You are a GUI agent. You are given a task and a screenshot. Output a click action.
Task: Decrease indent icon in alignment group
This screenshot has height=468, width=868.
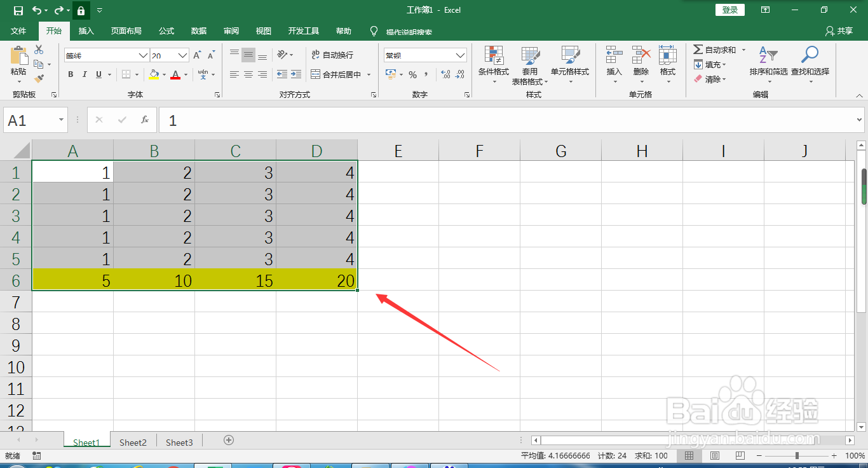click(282, 74)
